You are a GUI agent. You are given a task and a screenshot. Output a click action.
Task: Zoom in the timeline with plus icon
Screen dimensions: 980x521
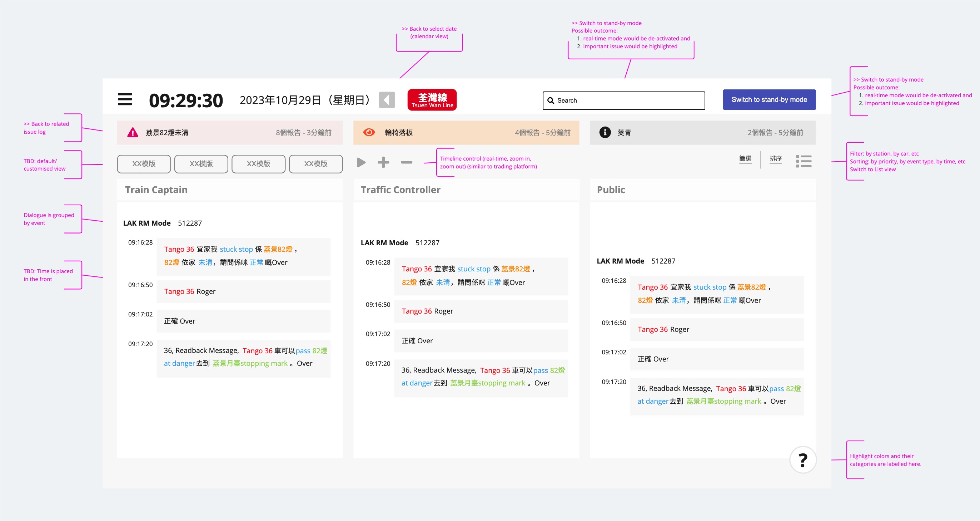click(383, 163)
